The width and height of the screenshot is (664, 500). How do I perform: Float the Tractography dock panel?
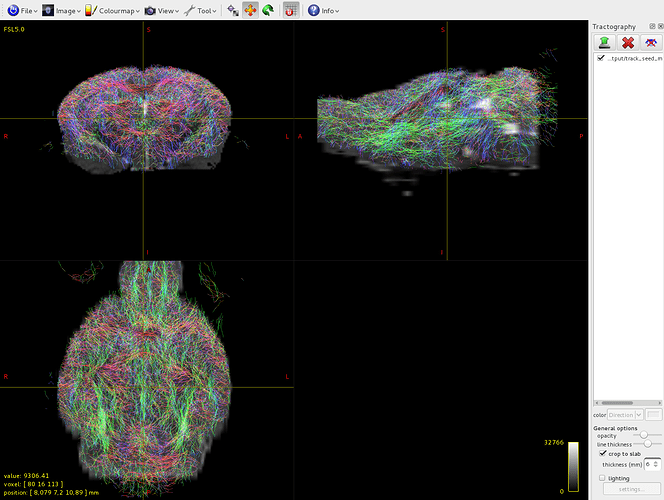tap(652, 26)
